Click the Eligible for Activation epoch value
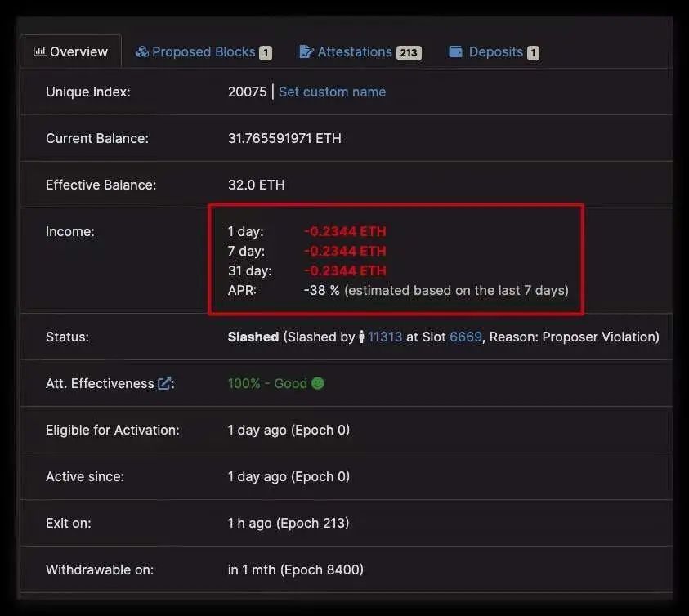Screen dimensions: 689x616 [289, 431]
